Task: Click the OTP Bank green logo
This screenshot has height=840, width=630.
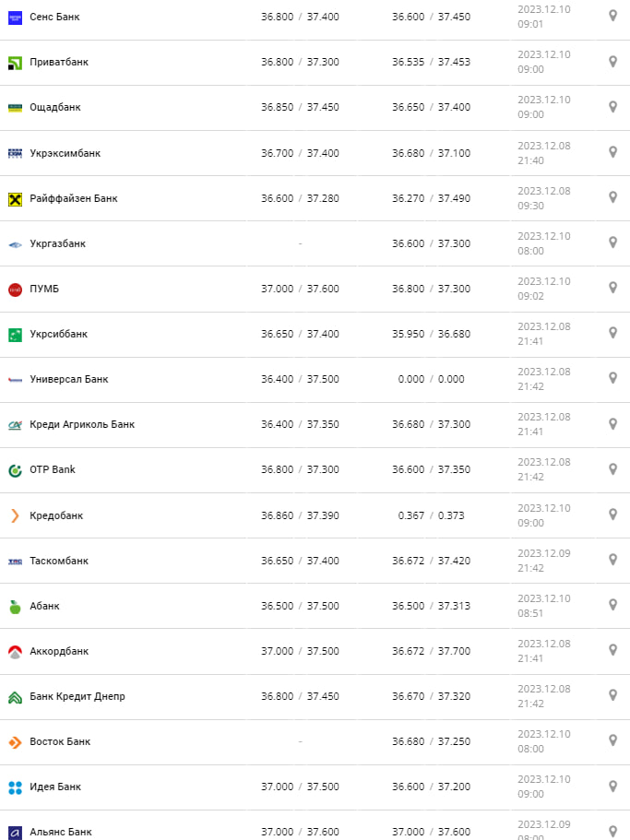Action: pos(15,470)
